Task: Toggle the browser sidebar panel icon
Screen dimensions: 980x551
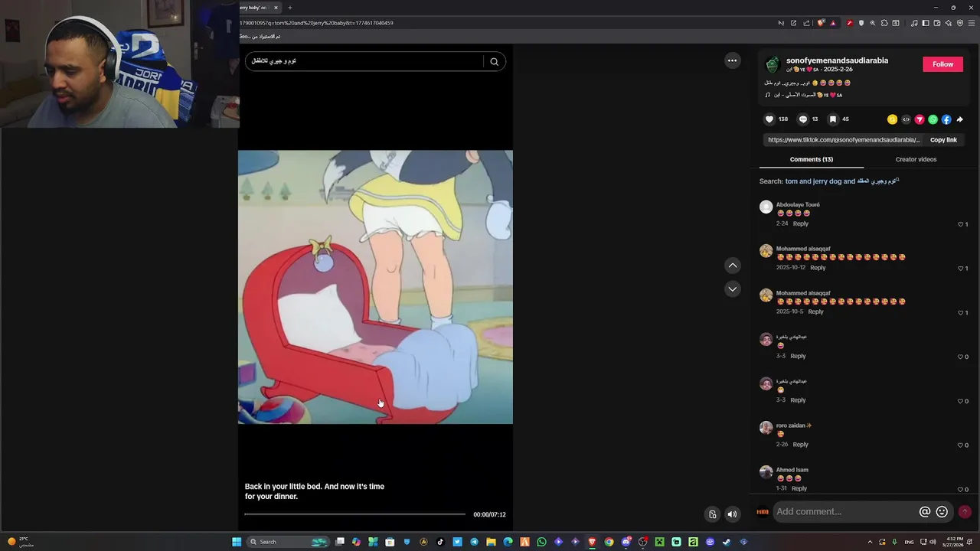Action: [x=926, y=23]
